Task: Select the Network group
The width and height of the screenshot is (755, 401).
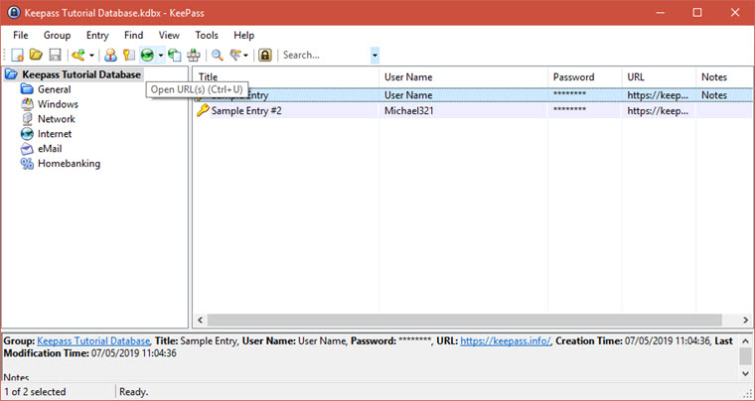Action: (56, 119)
